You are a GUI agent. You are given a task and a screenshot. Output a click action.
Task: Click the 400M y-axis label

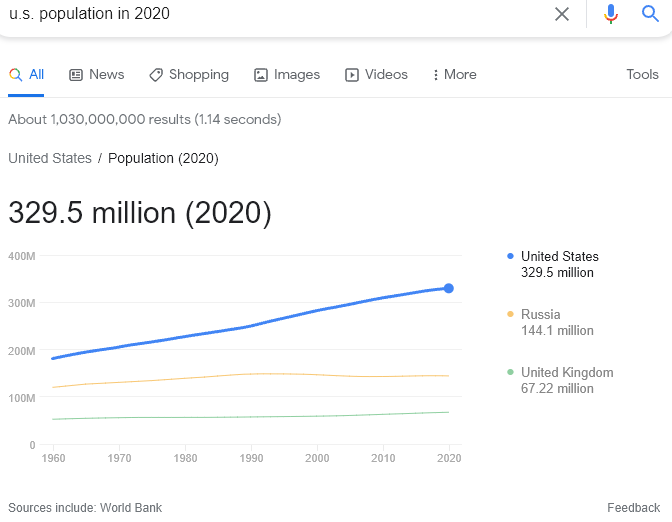coord(21,256)
